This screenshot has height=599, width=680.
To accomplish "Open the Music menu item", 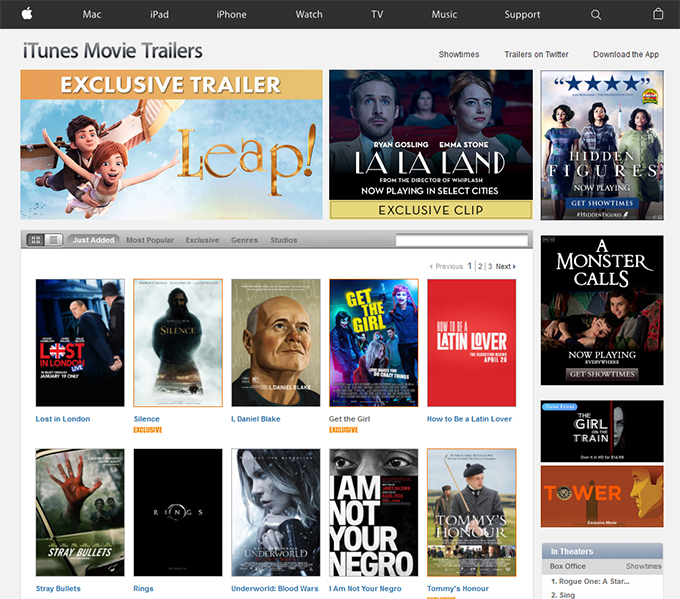I will pyautogui.click(x=444, y=14).
